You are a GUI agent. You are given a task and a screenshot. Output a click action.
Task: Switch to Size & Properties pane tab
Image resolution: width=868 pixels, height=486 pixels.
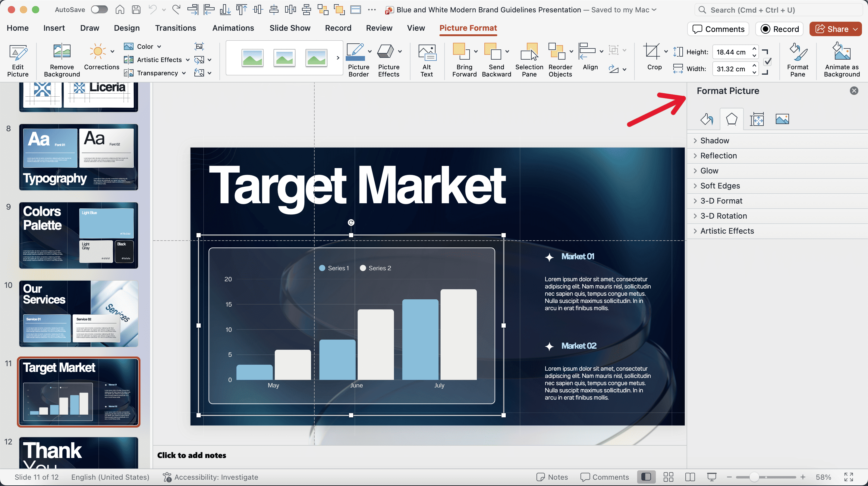tap(757, 119)
